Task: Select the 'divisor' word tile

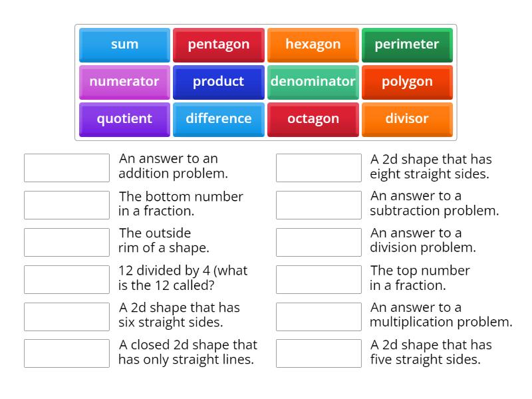Action: [407, 119]
